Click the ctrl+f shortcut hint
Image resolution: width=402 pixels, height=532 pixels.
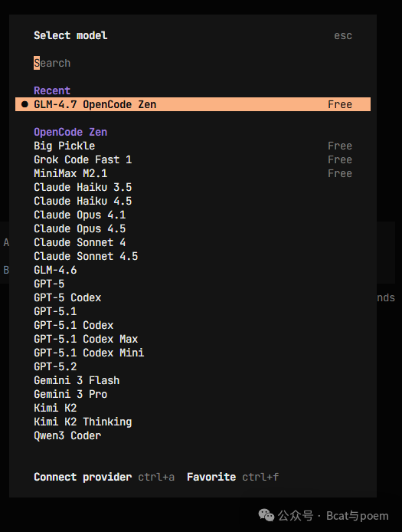pyautogui.click(x=260, y=477)
